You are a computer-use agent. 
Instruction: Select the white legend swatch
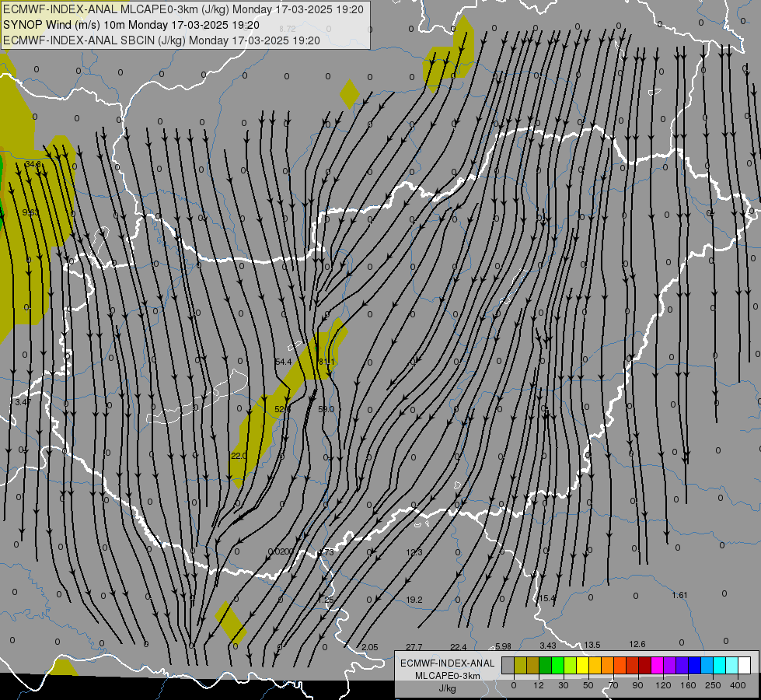click(x=745, y=665)
